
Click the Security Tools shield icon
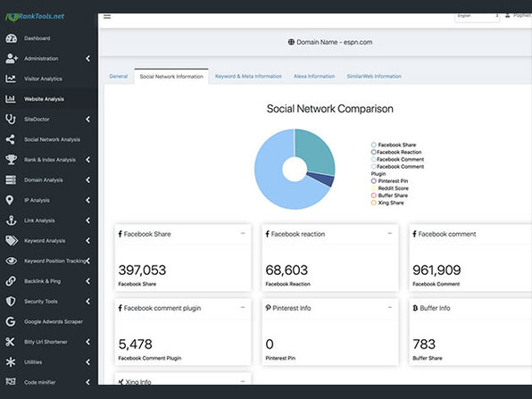[x=11, y=302]
